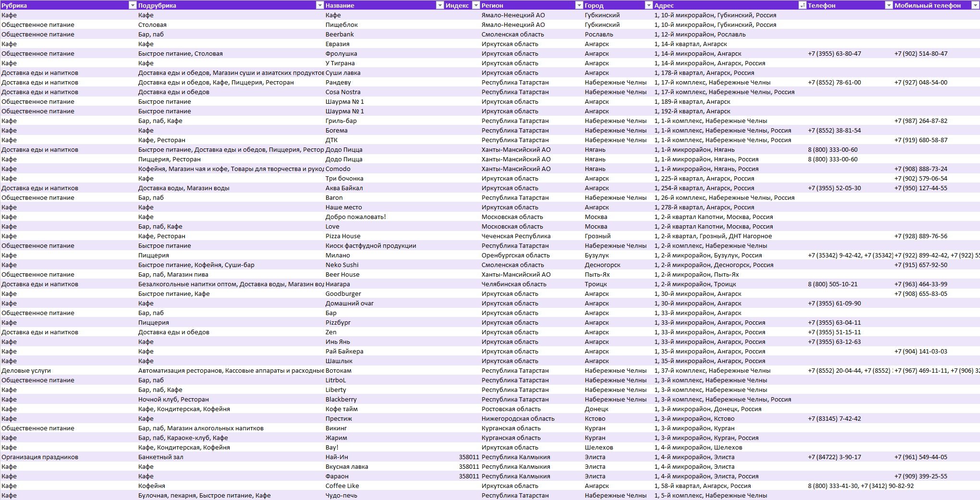Select the cell with name Чудо-печь
Screen dimensions: 980x500
tap(384, 495)
